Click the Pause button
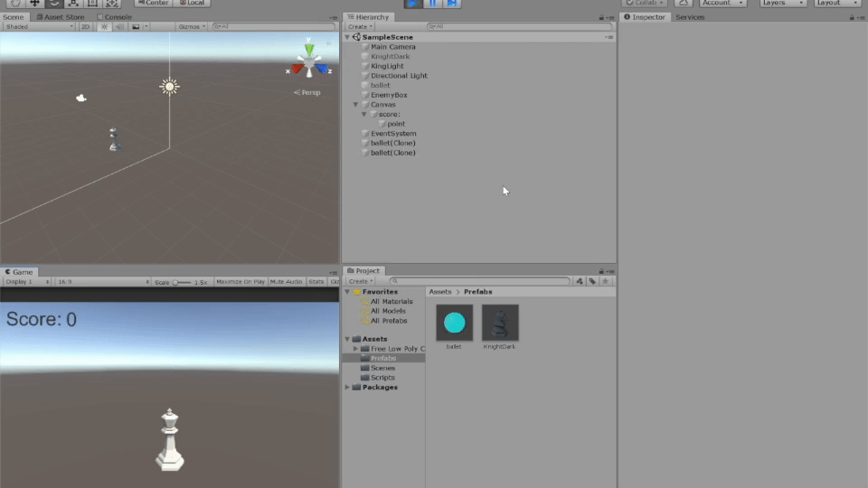The width and height of the screenshot is (868, 488). (432, 3)
